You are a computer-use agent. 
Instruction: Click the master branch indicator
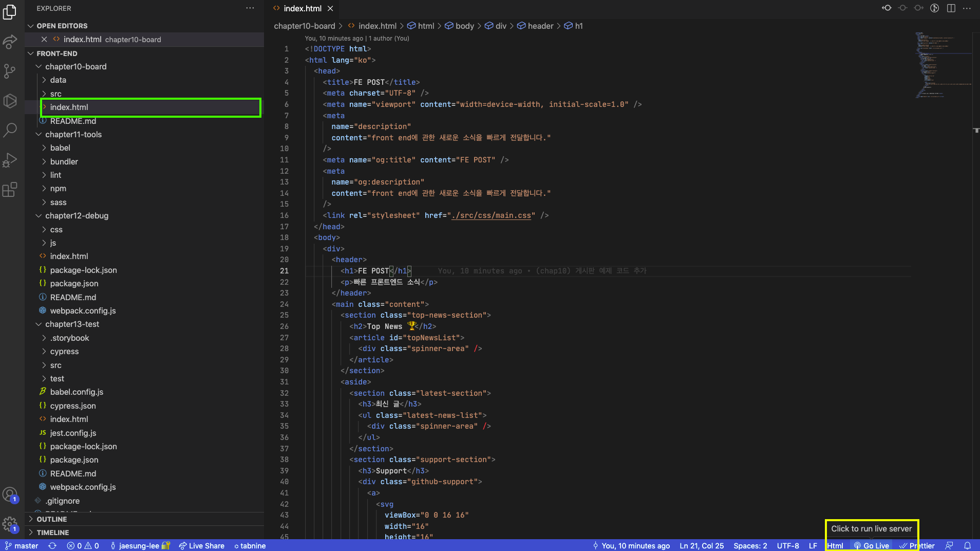(22, 546)
